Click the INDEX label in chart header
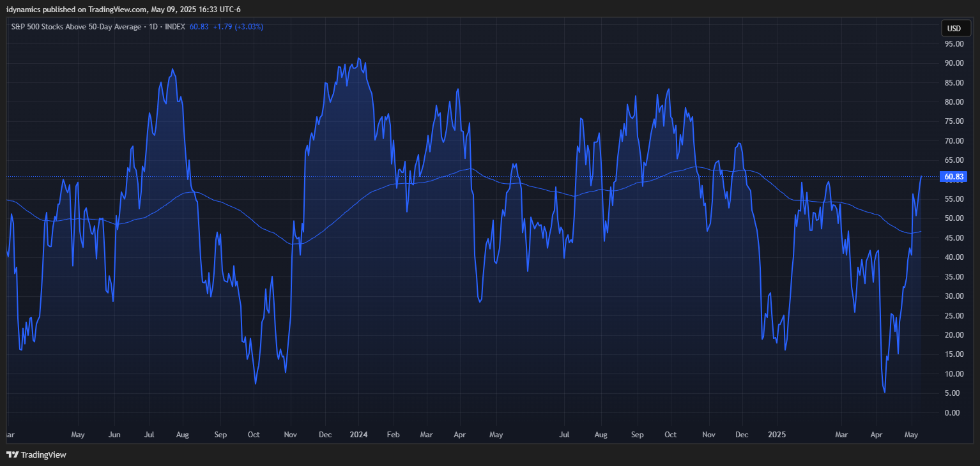The height and width of the screenshot is (466, 980). [175, 27]
